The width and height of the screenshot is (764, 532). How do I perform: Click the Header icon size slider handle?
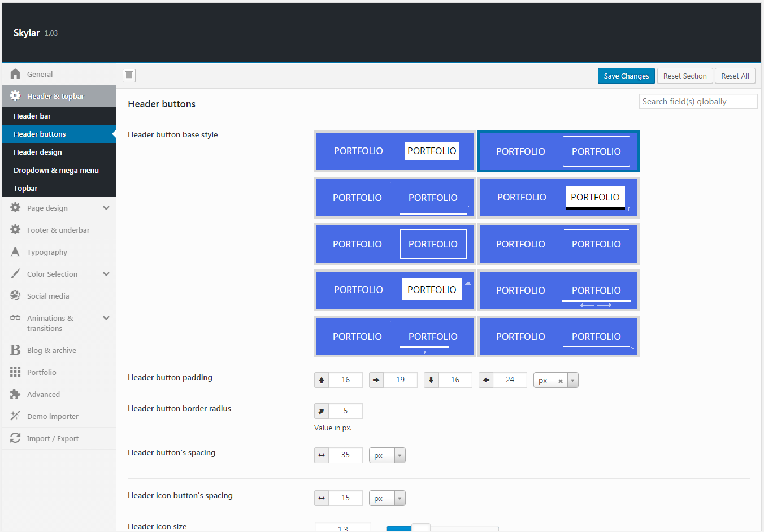pyautogui.click(x=421, y=528)
